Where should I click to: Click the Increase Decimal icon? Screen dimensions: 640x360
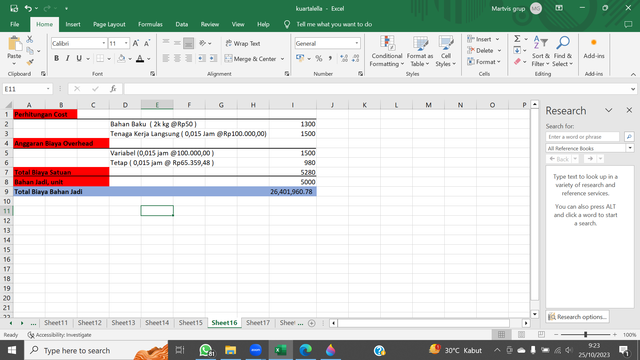pos(344,59)
